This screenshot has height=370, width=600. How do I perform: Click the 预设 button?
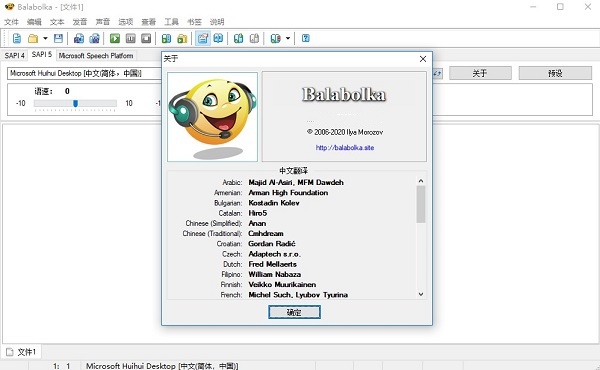(555, 73)
